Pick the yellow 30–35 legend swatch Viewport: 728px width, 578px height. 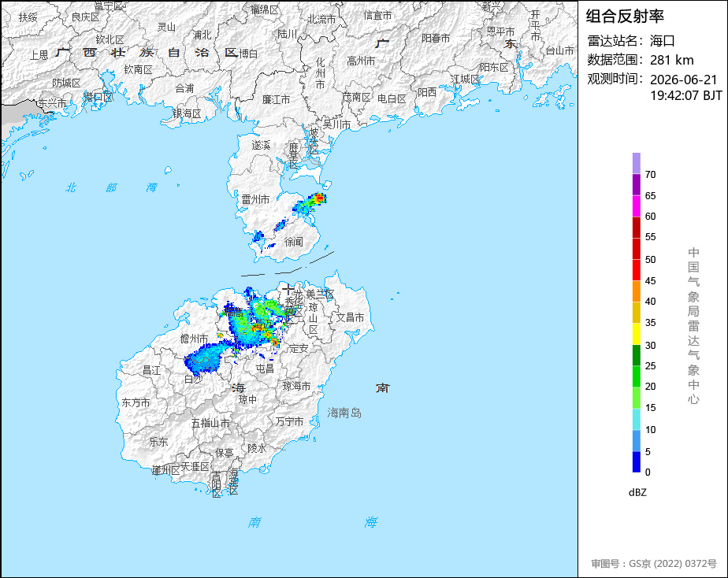[x=636, y=334]
